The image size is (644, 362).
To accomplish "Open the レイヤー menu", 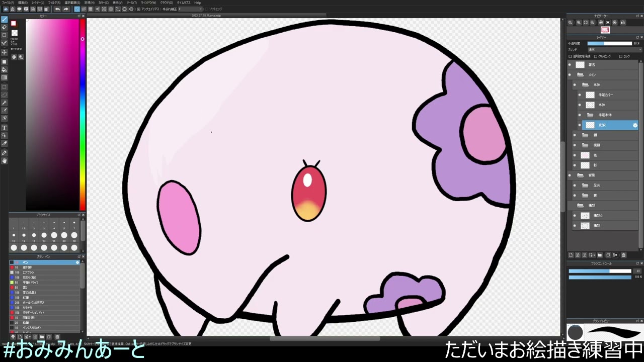I will click(x=38, y=3).
